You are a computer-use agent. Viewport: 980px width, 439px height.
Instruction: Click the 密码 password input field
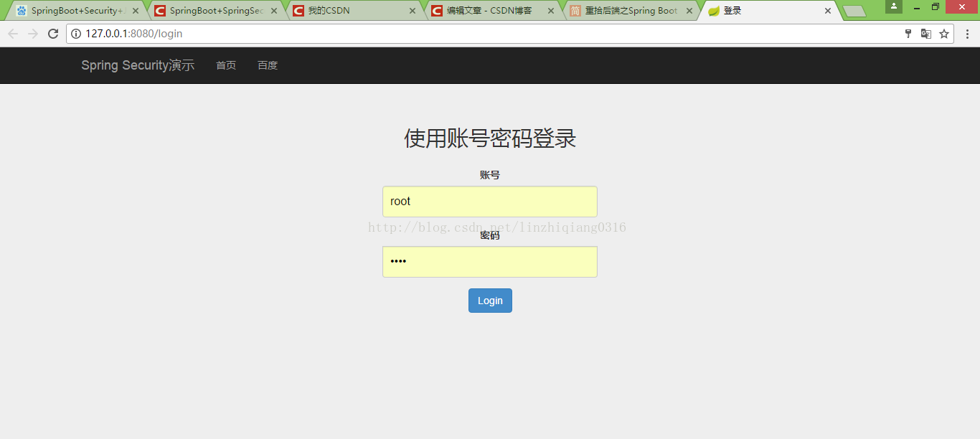click(x=490, y=262)
